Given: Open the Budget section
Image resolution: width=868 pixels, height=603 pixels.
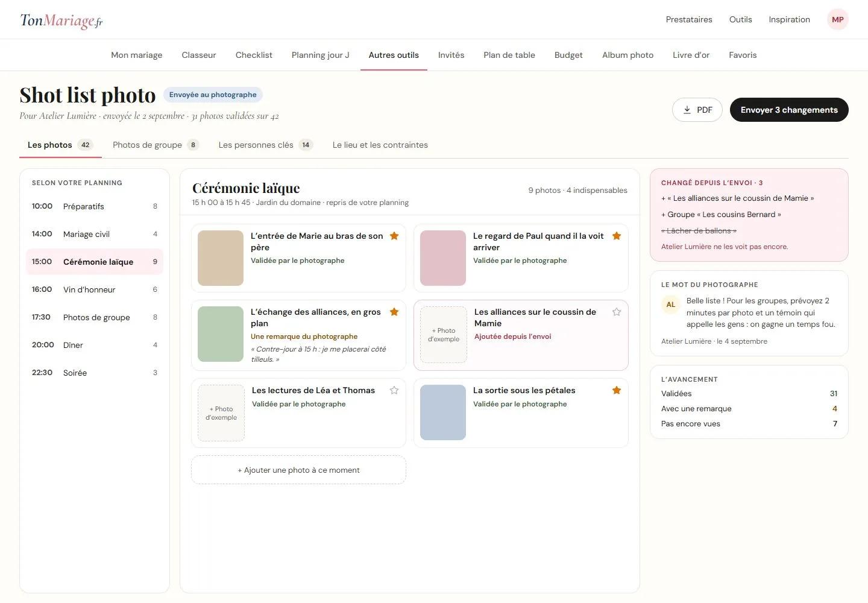Looking at the screenshot, I should tap(568, 55).
